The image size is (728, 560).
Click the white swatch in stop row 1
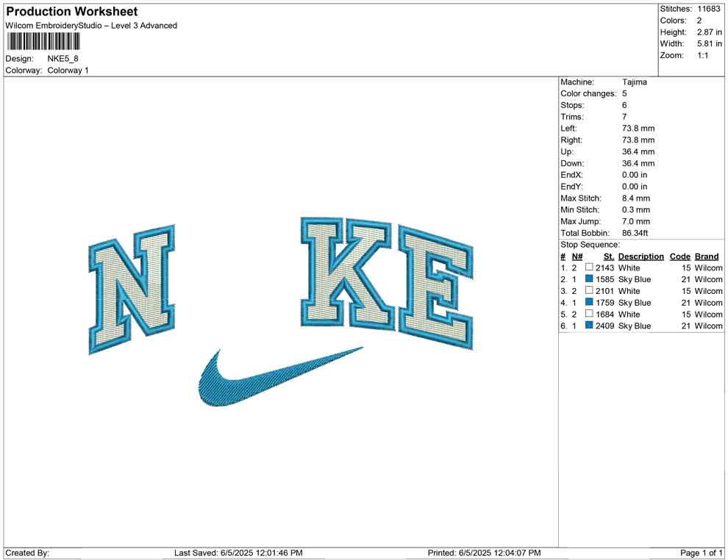[x=589, y=268]
